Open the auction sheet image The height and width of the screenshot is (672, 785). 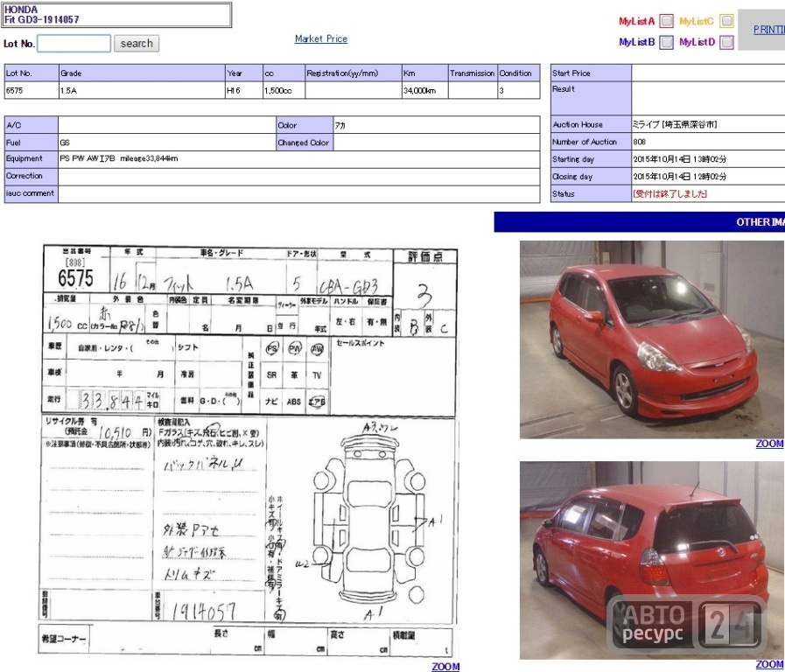click(249, 450)
